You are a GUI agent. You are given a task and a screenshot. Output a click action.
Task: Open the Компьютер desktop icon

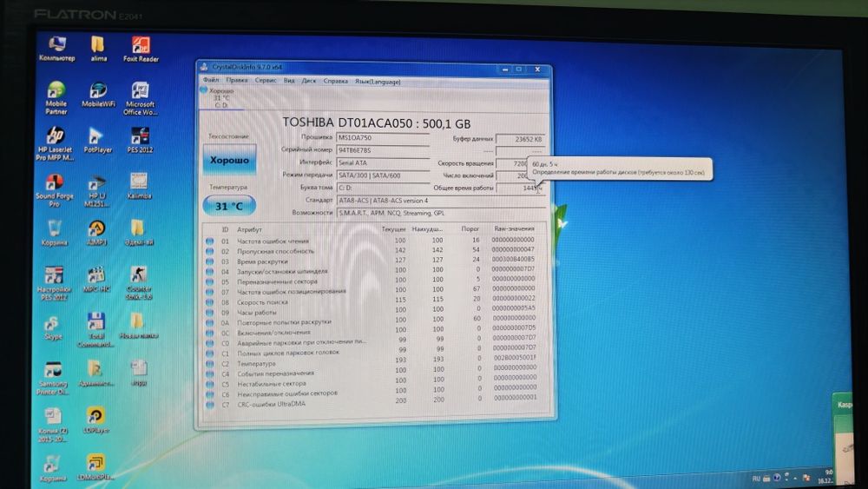(56, 49)
